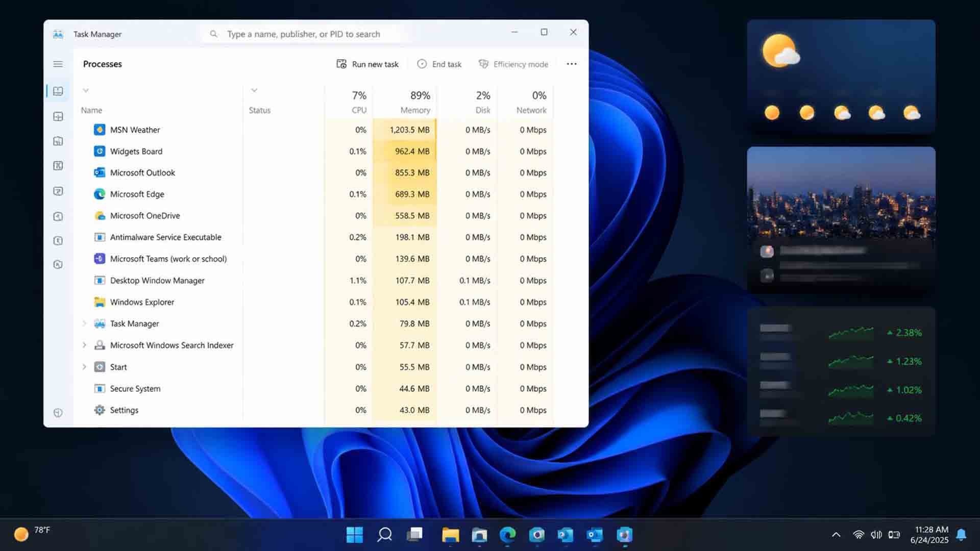This screenshot has height=551, width=980.
Task: Click the chevron above the Status column
Action: tap(254, 90)
